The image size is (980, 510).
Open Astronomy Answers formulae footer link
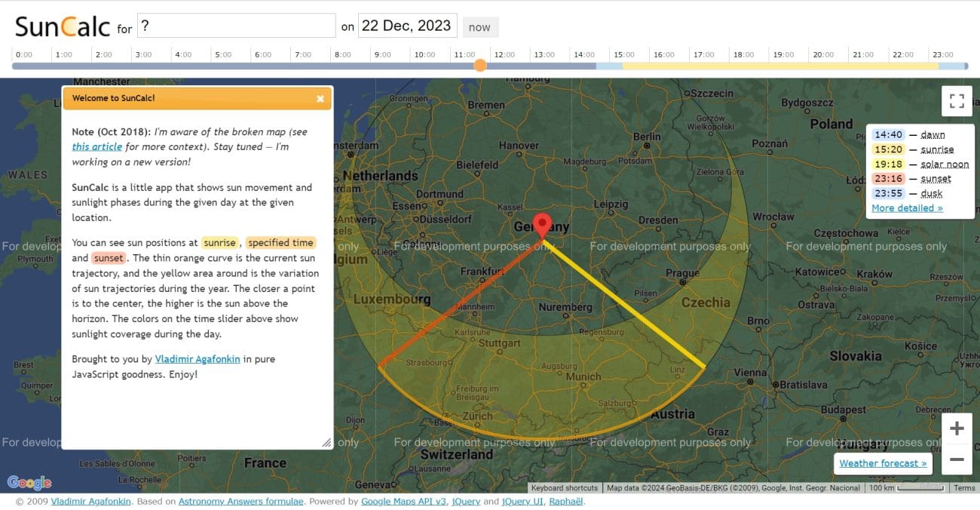click(x=240, y=502)
